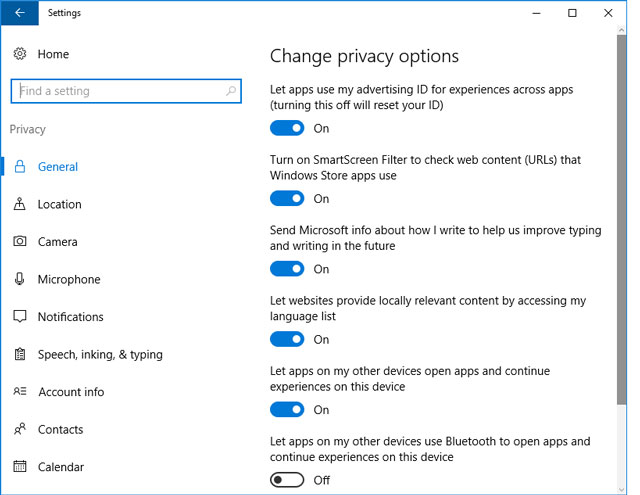
Task: Click the Contacts people icon
Action: 20,429
